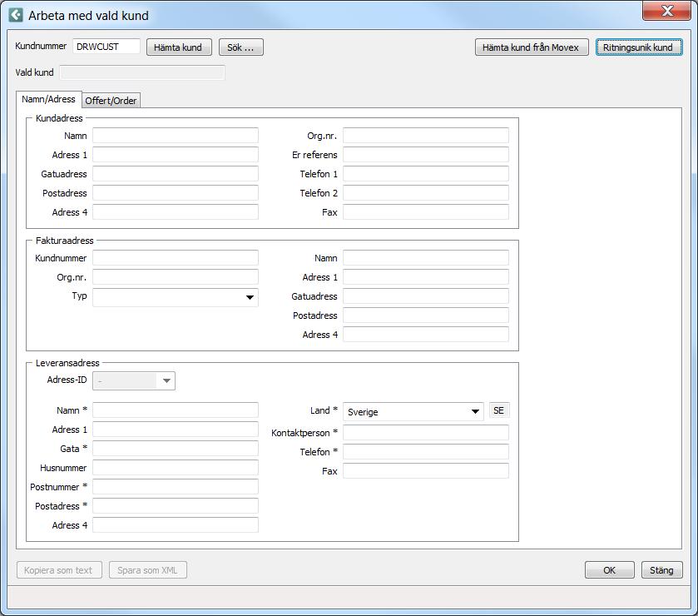Screen dimensions: 698x616
Task: Focus the Kundadress Namn field
Action: click(x=176, y=136)
